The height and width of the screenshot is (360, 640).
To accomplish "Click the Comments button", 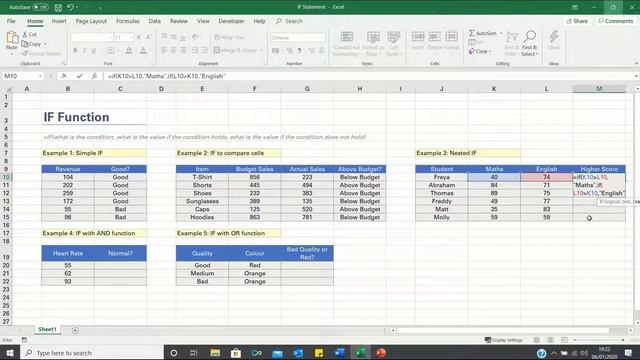I will (616, 21).
